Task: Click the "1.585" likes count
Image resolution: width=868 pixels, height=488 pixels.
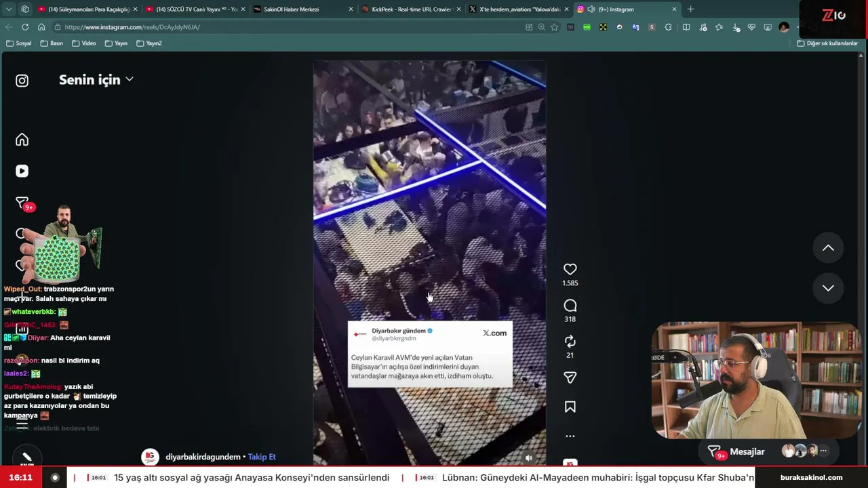Action: pyautogui.click(x=570, y=283)
